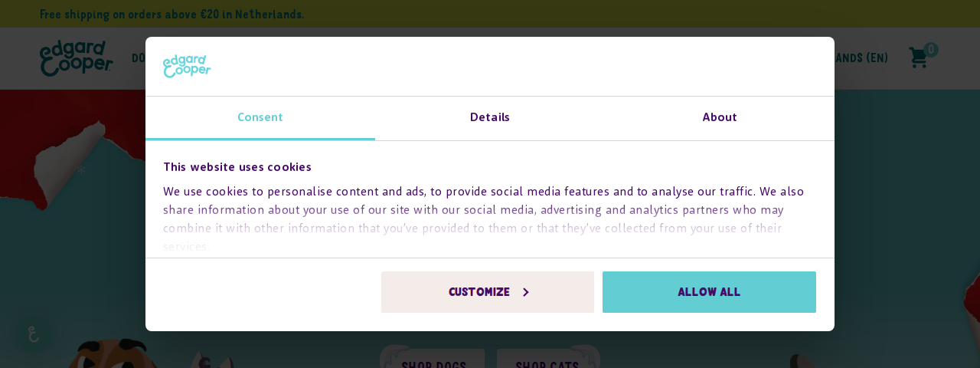This screenshot has height=368, width=980.
Task: Open the cookie settings widget icon
Action: pos(33,334)
